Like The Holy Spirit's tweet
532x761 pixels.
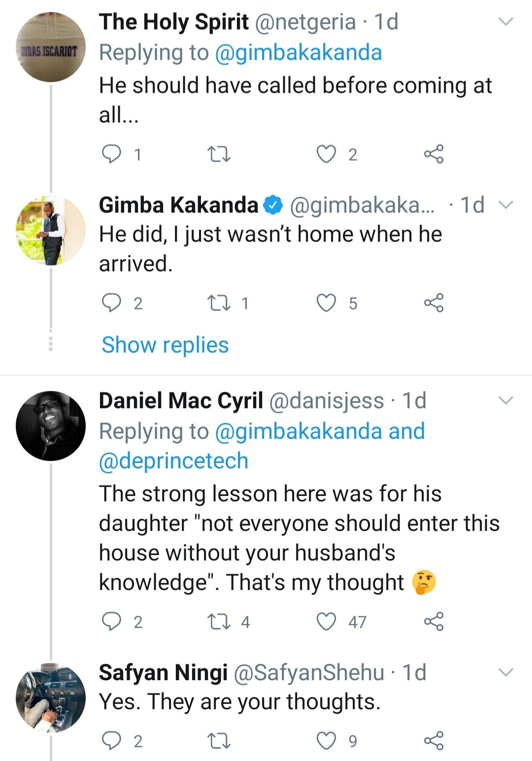click(326, 155)
